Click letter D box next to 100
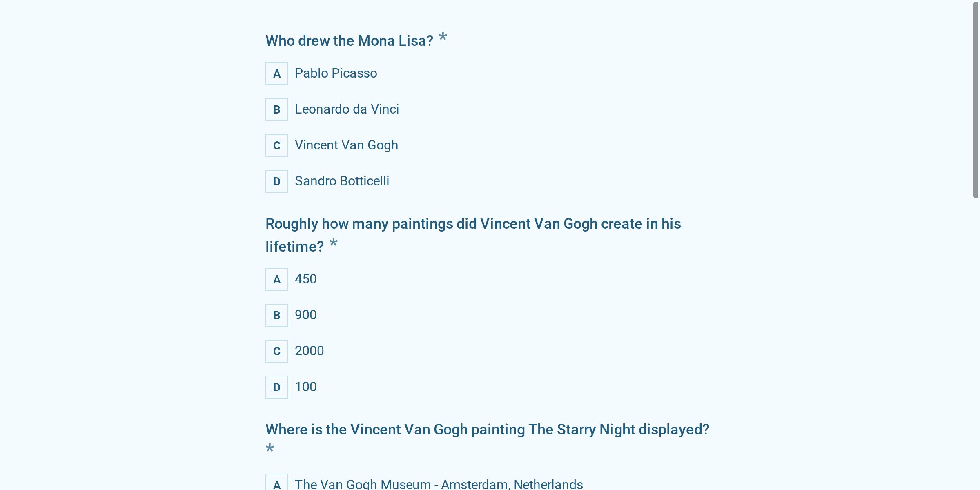 click(x=277, y=387)
